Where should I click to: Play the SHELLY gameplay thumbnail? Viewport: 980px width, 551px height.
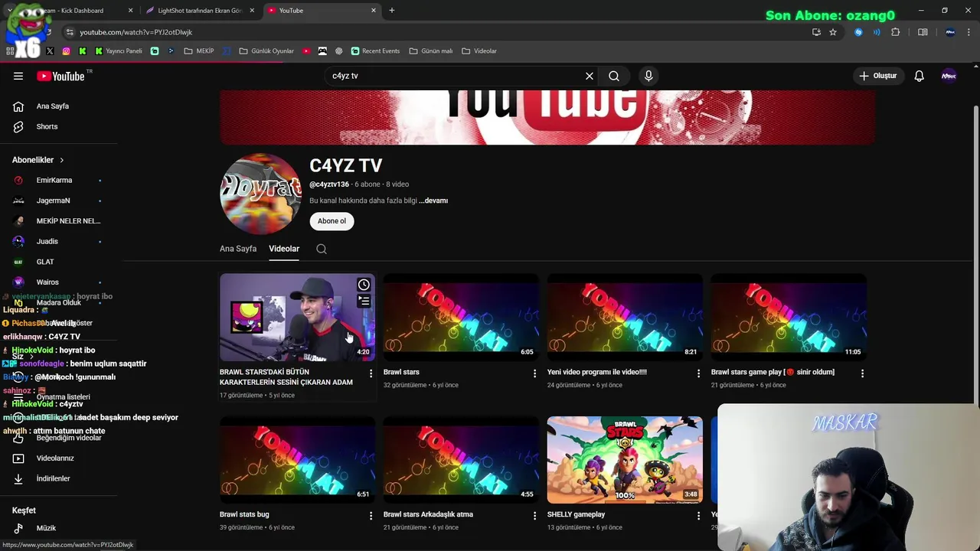click(625, 459)
